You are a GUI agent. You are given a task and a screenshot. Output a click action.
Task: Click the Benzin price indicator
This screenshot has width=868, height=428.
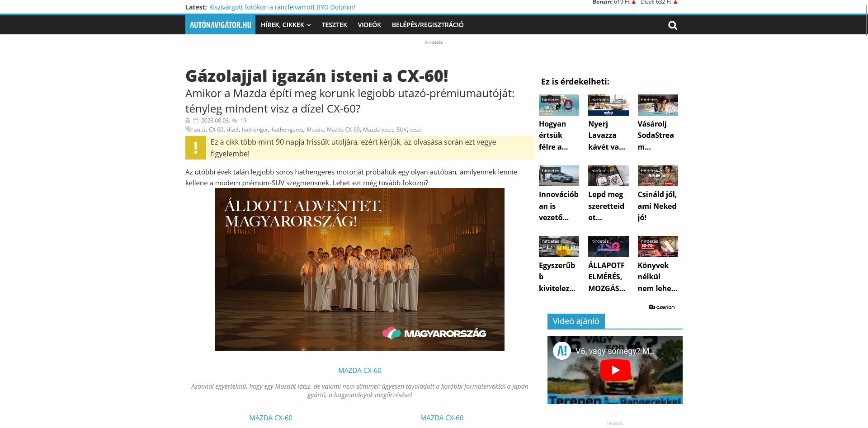(x=614, y=2)
